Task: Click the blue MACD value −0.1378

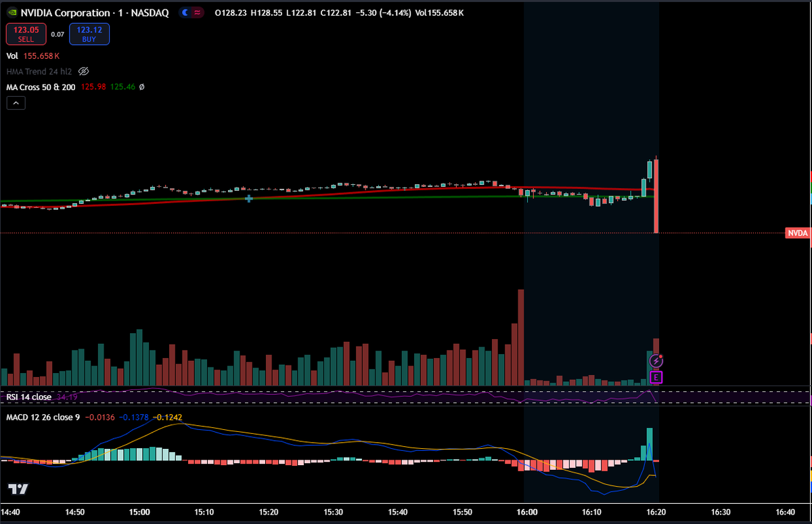Action: click(x=134, y=417)
